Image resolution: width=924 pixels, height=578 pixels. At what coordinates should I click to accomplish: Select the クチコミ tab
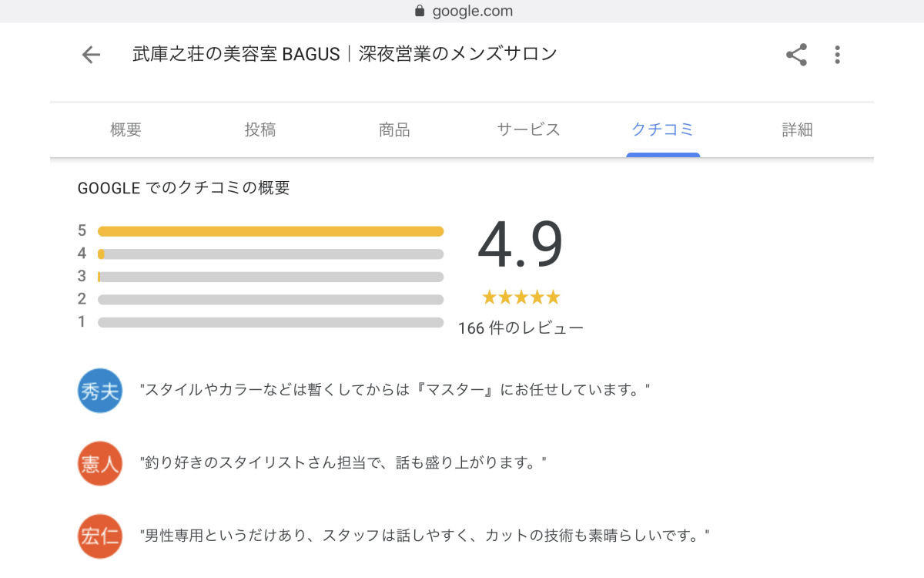pyautogui.click(x=663, y=130)
